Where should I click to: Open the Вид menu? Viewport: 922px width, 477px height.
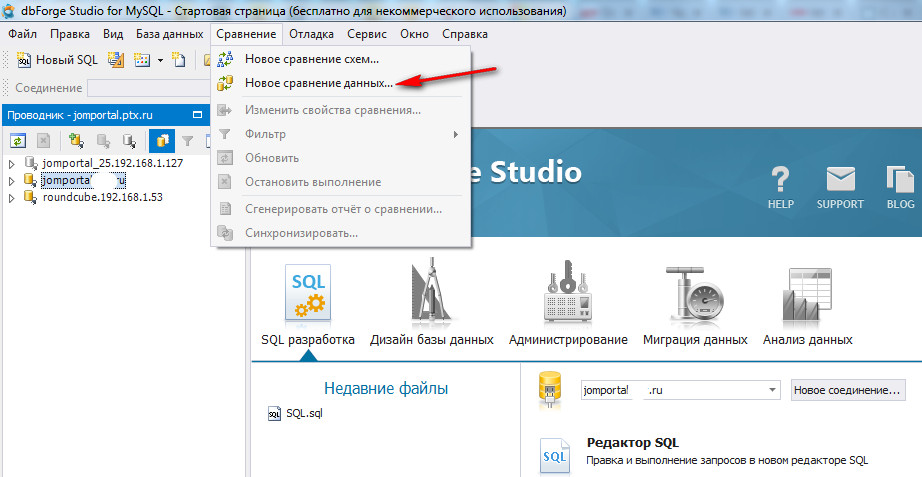tap(113, 34)
